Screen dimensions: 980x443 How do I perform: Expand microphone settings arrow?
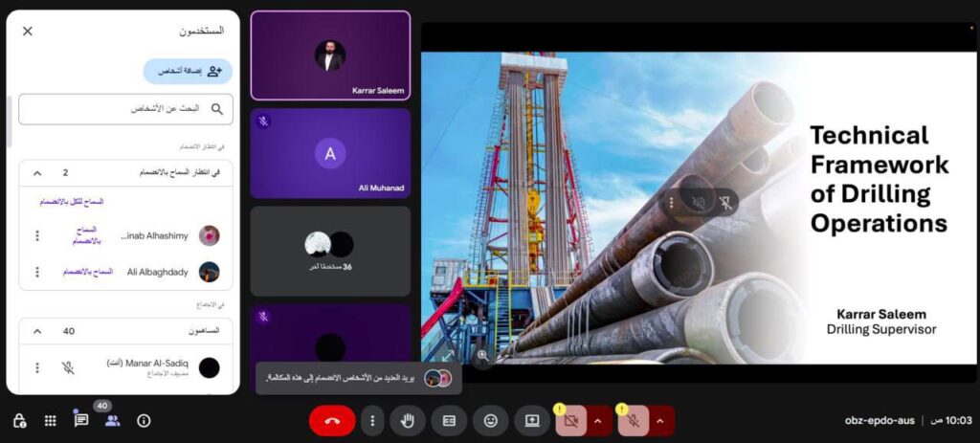660,420
